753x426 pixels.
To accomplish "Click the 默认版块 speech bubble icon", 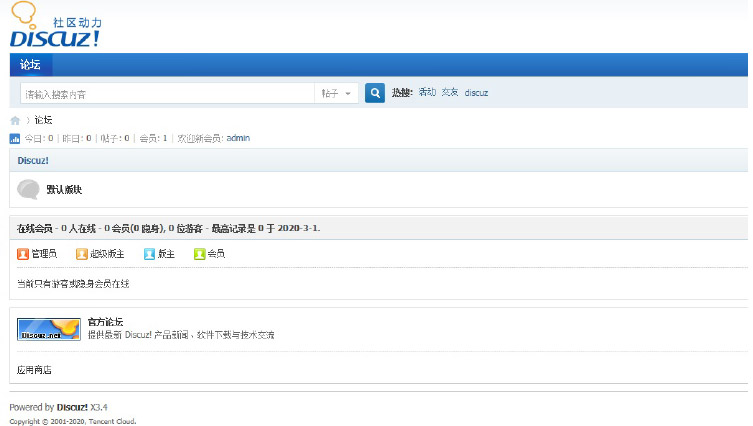I will pos(29,189).
